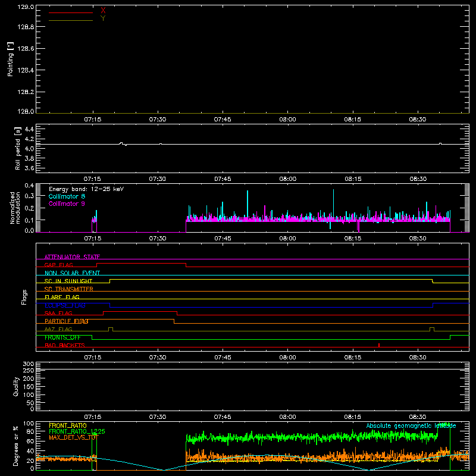Click the Normalized modulation axis title
Screen dimensions: 476x476
pyautogui.click(x=15, y=208)
